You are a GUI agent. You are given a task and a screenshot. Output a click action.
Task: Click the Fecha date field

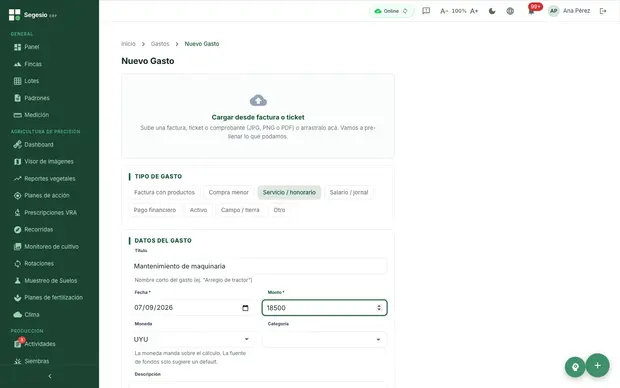(x=191, y=308)
